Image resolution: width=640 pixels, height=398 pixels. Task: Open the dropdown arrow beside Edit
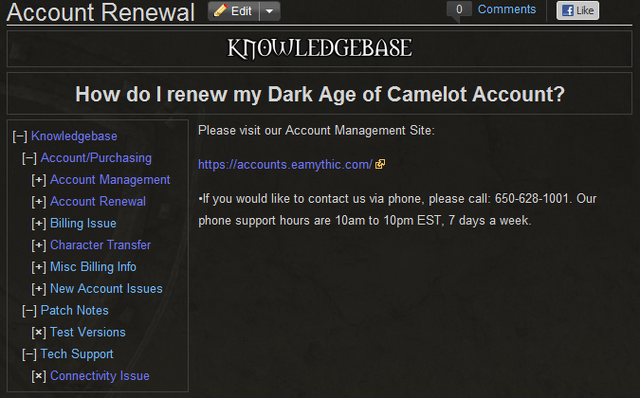coord(270,11)
